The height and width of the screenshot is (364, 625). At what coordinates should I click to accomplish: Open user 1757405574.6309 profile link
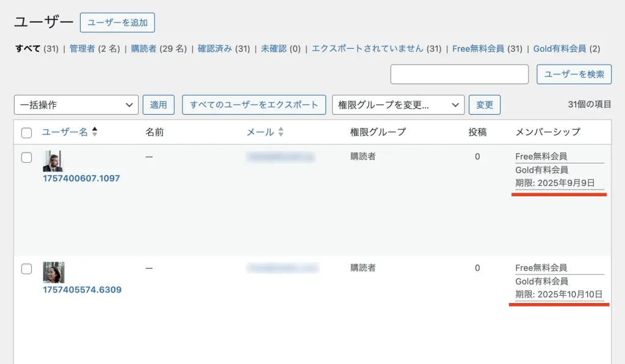(82, 290)
